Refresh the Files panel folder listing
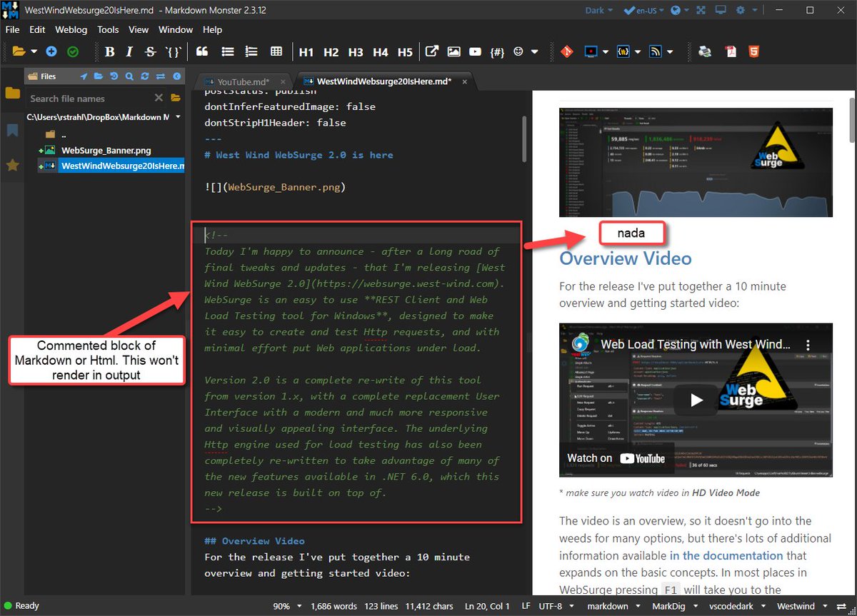This screenshot has height=616, width=857. [145, 76]
